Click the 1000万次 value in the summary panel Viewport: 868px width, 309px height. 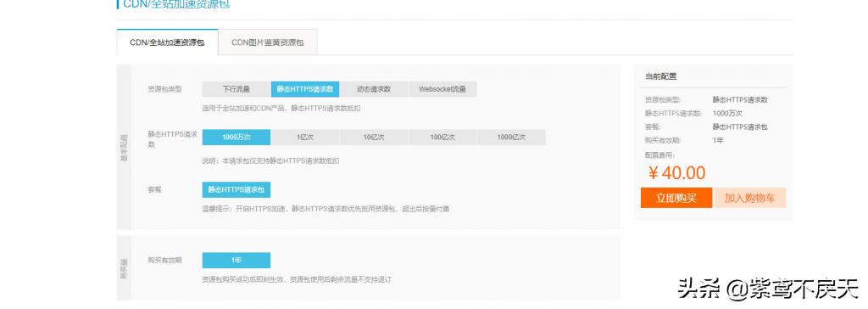pos(727,113)
